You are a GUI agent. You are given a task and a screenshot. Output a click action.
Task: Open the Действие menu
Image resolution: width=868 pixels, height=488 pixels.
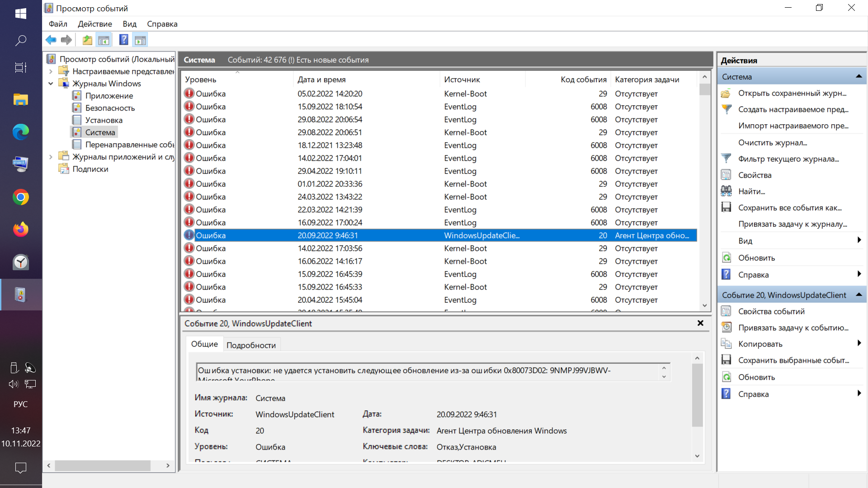(94, 24)
